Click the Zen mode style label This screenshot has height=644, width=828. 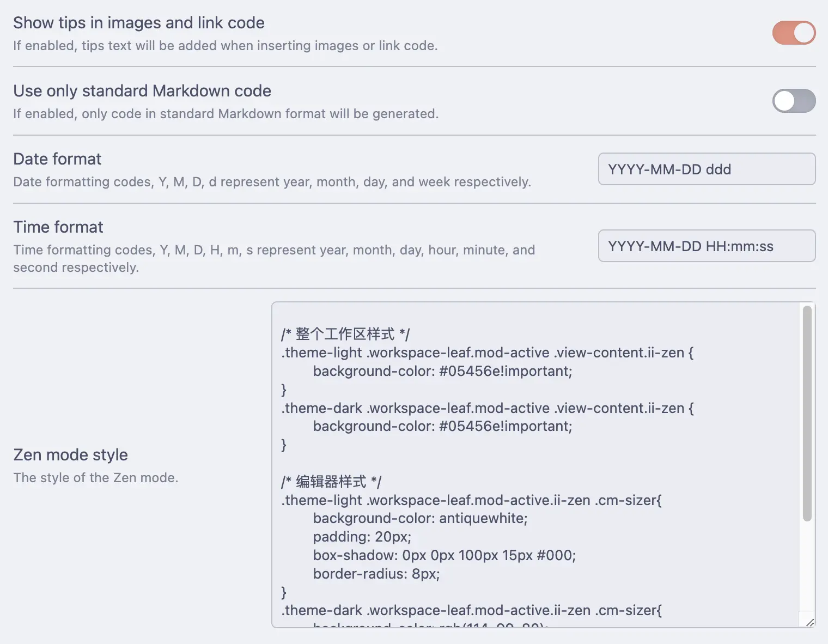70,454
